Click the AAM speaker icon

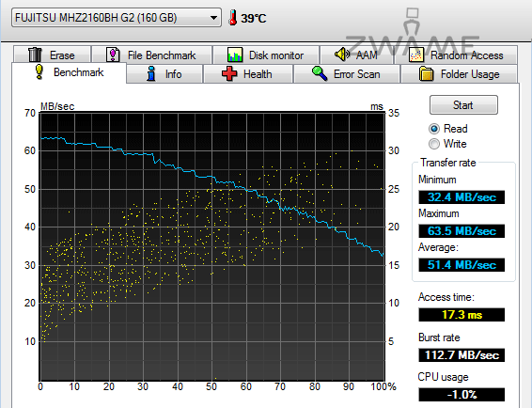pos(342,55)
